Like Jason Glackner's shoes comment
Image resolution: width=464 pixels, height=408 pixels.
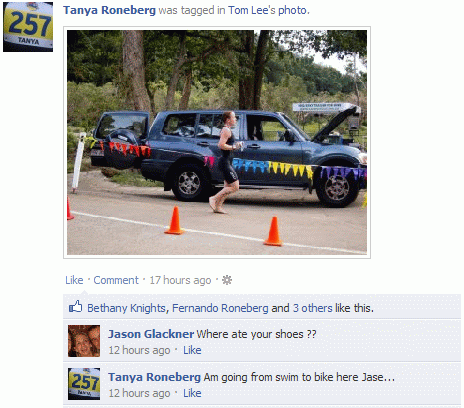tap(192, 350)
